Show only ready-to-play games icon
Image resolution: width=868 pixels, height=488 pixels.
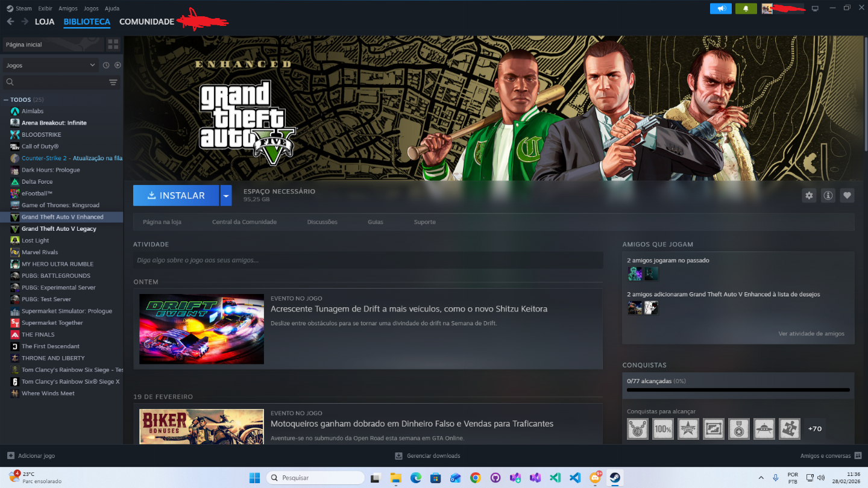pos(118,65)
